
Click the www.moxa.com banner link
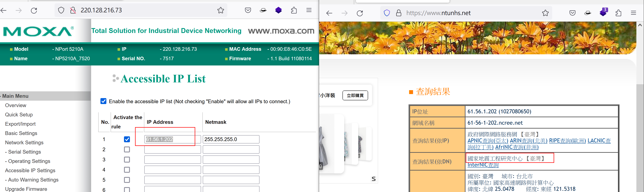point(281,31)
